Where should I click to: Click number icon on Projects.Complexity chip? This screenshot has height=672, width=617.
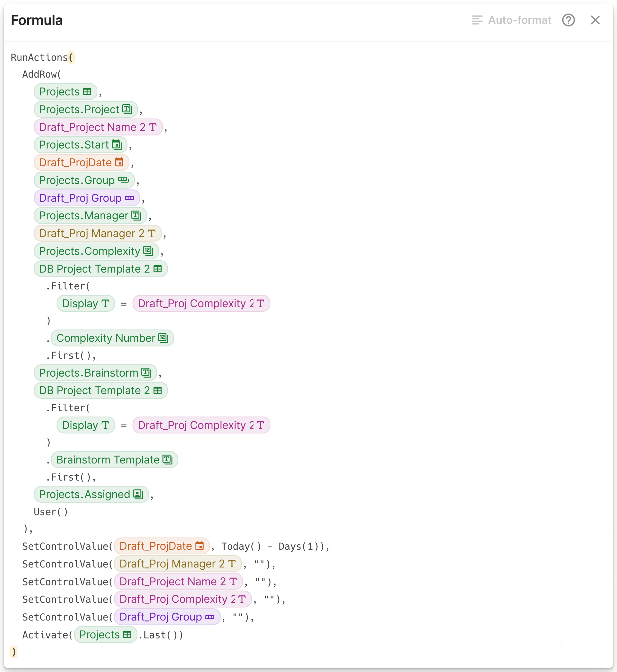(148, 251)
